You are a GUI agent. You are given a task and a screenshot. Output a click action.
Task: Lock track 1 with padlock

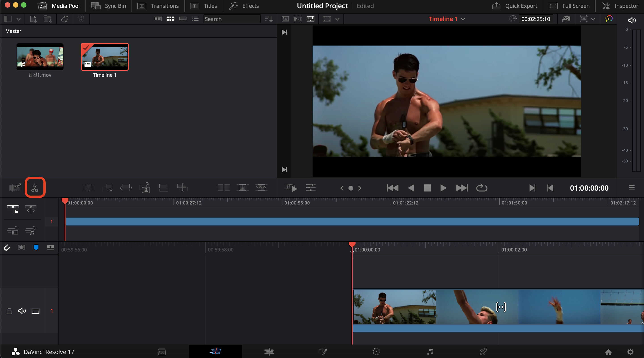click(x=9, y=311)
